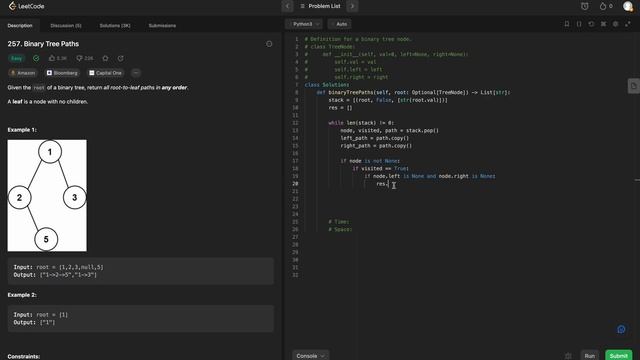Upvote the problem with thumbs up
This screenshot has height=360, width=640.
click(58, 58)
